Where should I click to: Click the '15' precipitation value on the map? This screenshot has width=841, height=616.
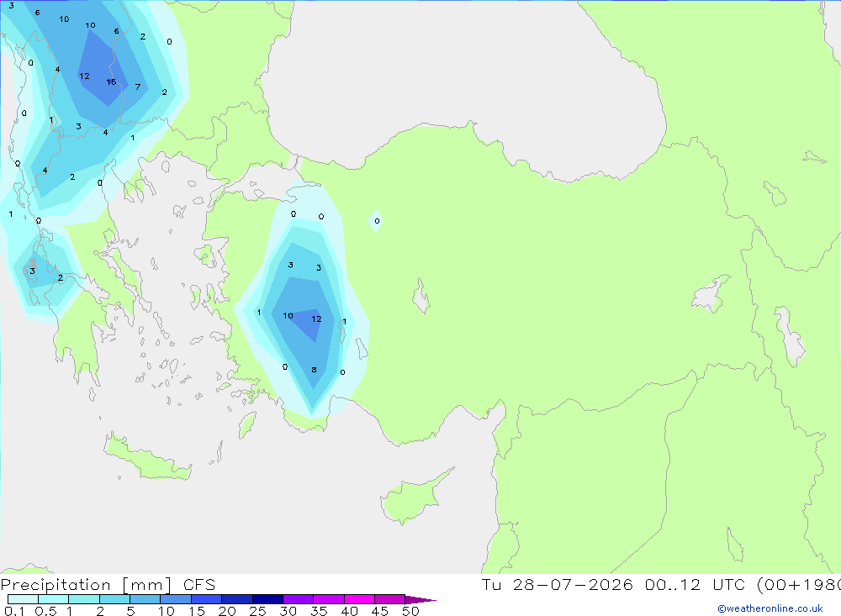tap(111, 82)
